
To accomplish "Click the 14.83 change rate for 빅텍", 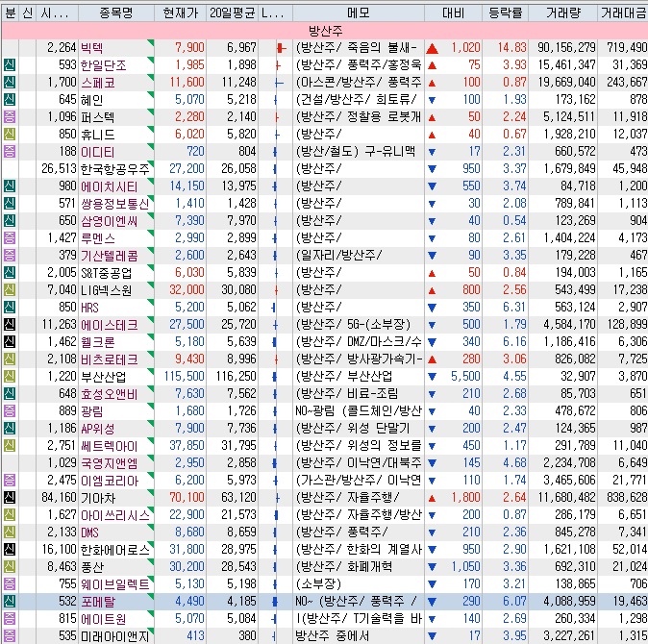I will [512, 47].
